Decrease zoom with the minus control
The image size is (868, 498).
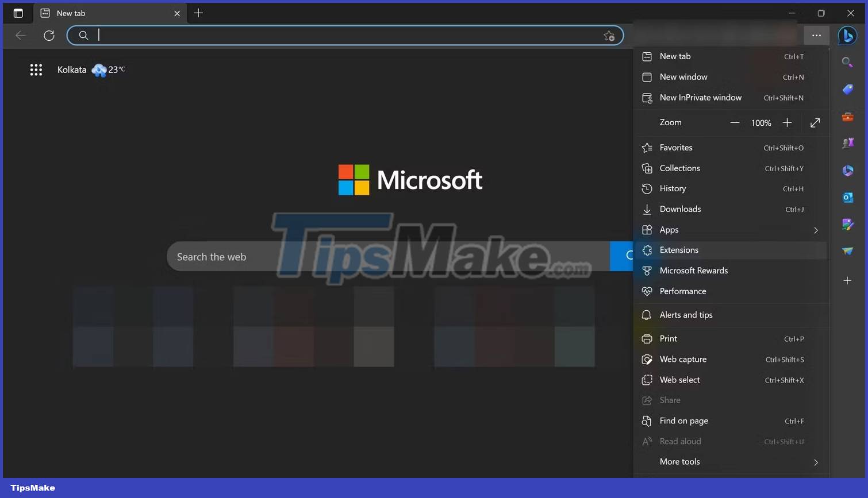(x=735, y=122)
